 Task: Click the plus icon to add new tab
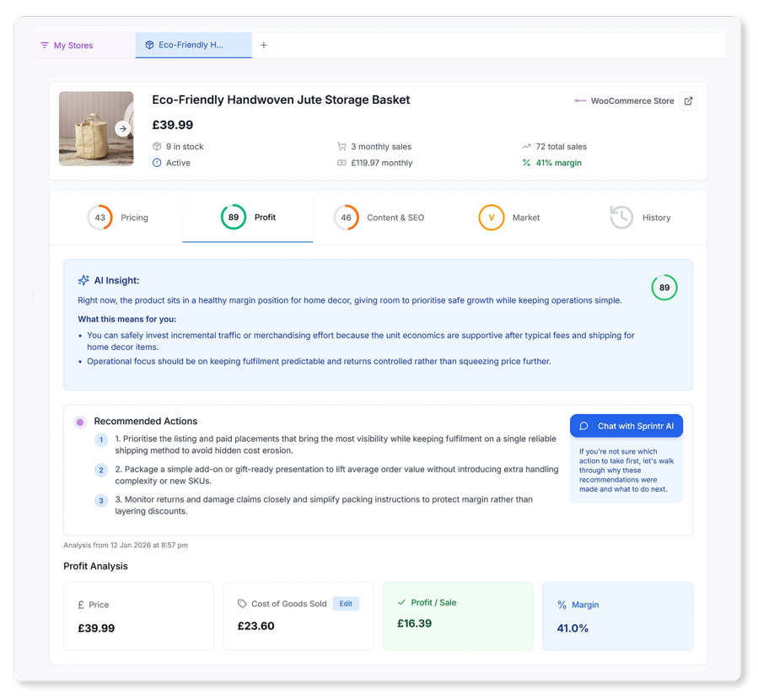263,45
